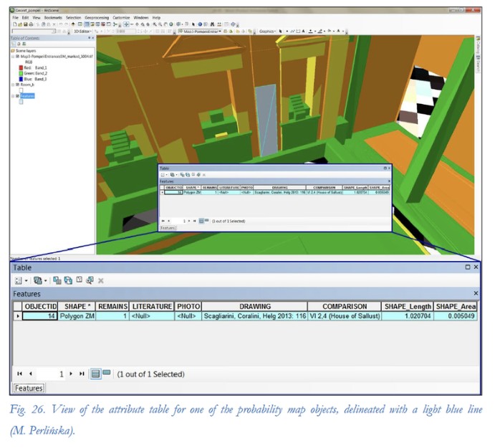The width and height of the screenshot is (500, 448).
Task: Uncheck the Map3-Pompeii raster layer checkbox
Action: 17,55
